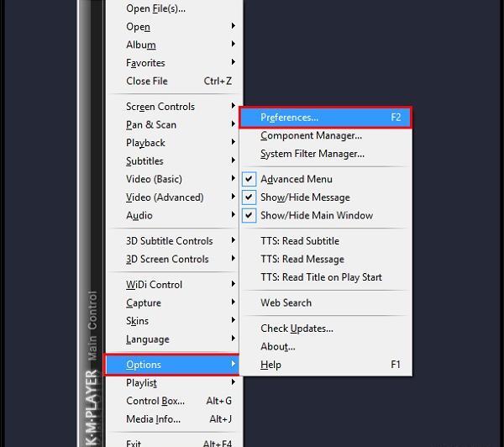
Task: Open System Filter Manager...
Action: click(326, 154)
